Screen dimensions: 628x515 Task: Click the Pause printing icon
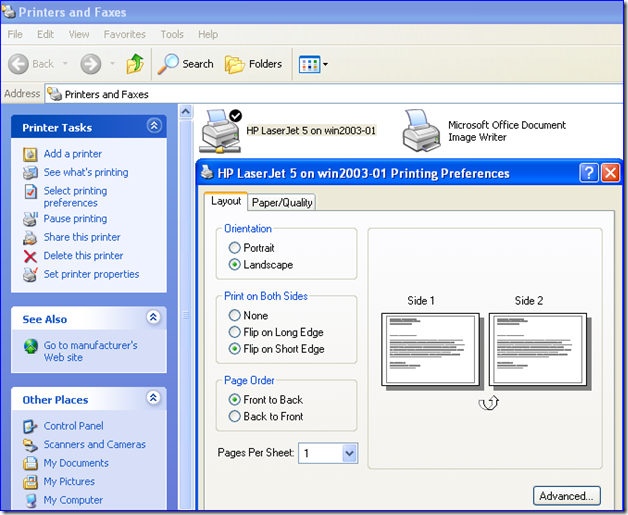30,219
